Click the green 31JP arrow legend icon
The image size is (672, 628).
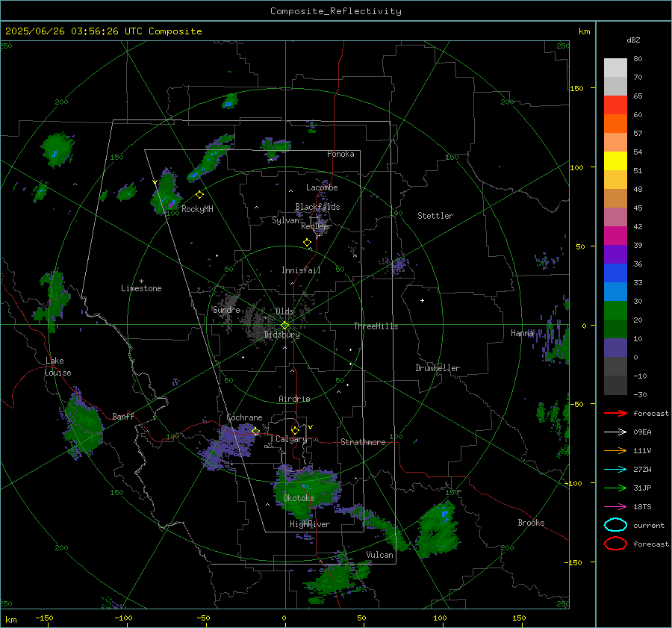coord(615,488)
